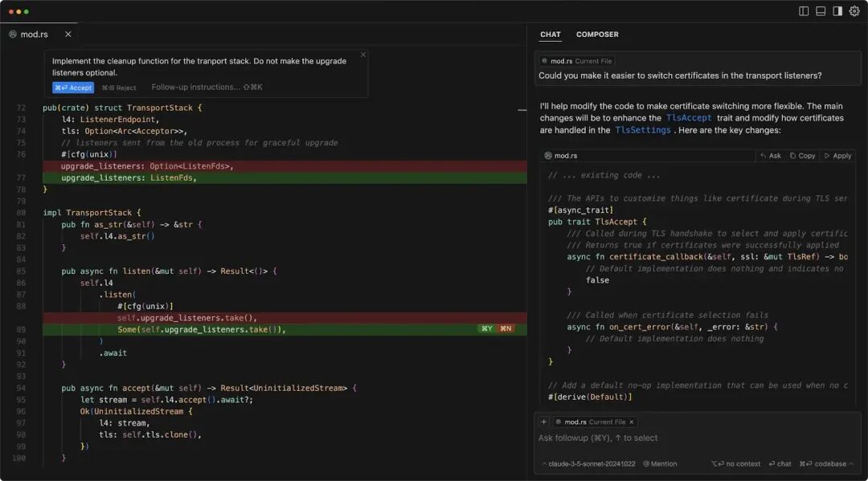This screenshot has height=481, width=868.
Task: Click the Apply icon to apply suggested code
Action: [x=838, y=156]
